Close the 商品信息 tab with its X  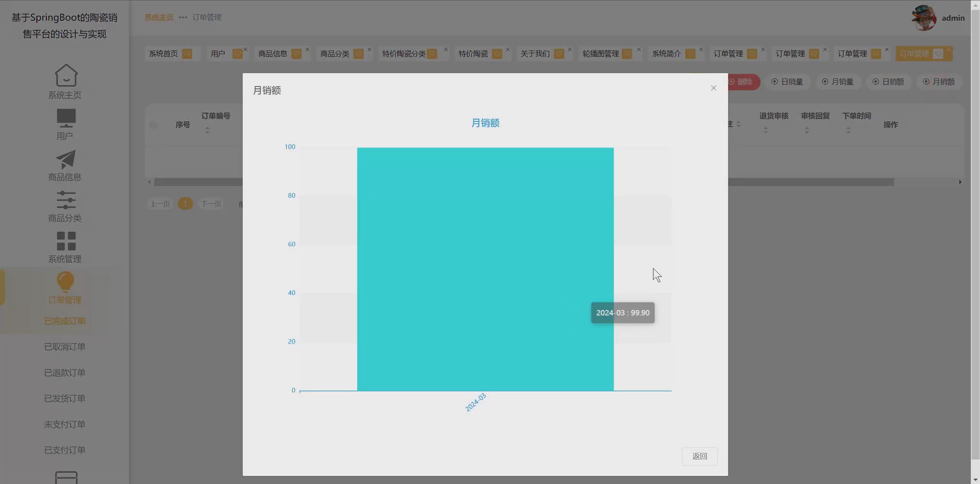click(307, 49)
